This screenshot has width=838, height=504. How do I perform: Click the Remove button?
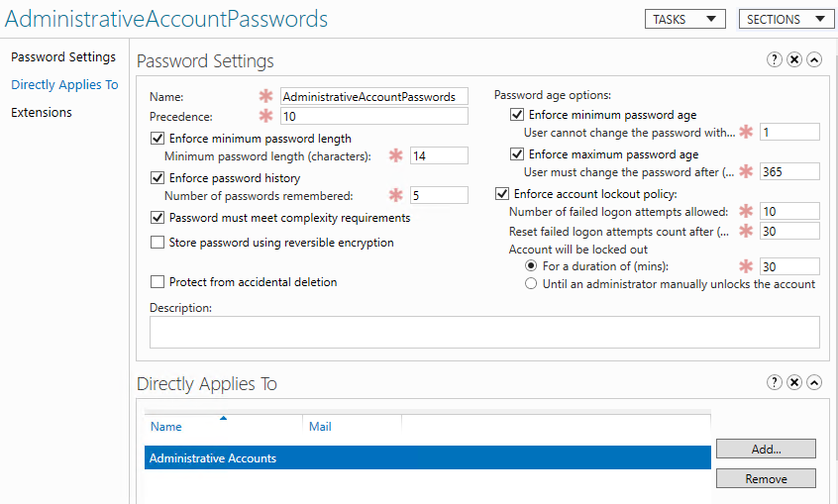point(766,479)
